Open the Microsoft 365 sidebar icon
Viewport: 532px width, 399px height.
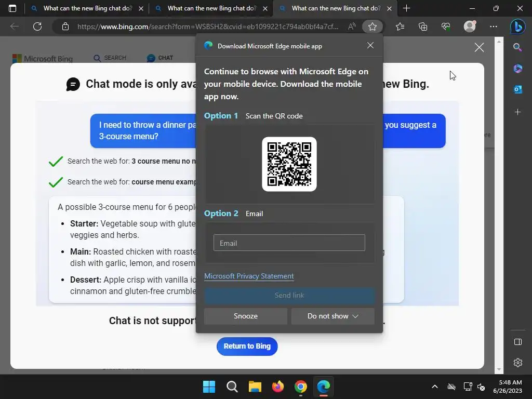(517, 69)
